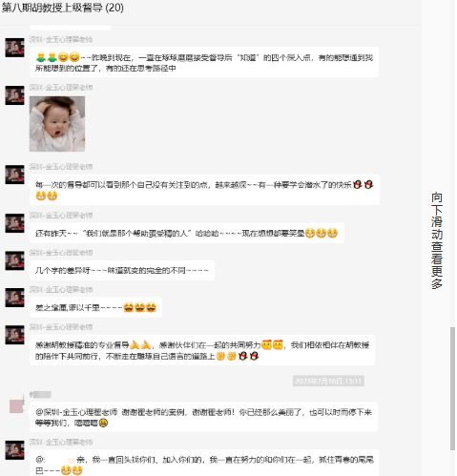Select the message about 潜水了的快乐
The width and height of the screenshot is (457, 476).
(x=204, y=190)
